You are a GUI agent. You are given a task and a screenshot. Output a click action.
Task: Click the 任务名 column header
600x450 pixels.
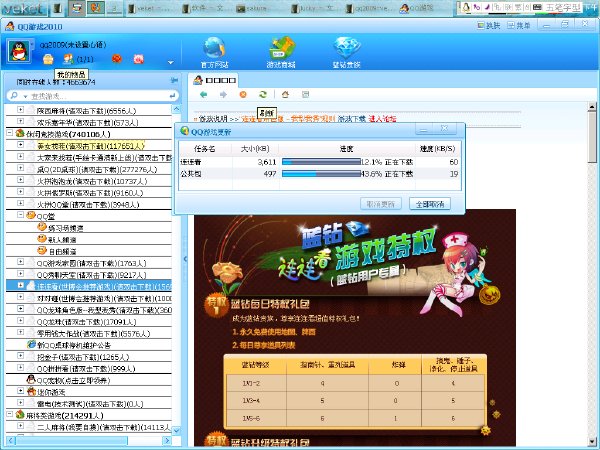click(x=205, y=149)
